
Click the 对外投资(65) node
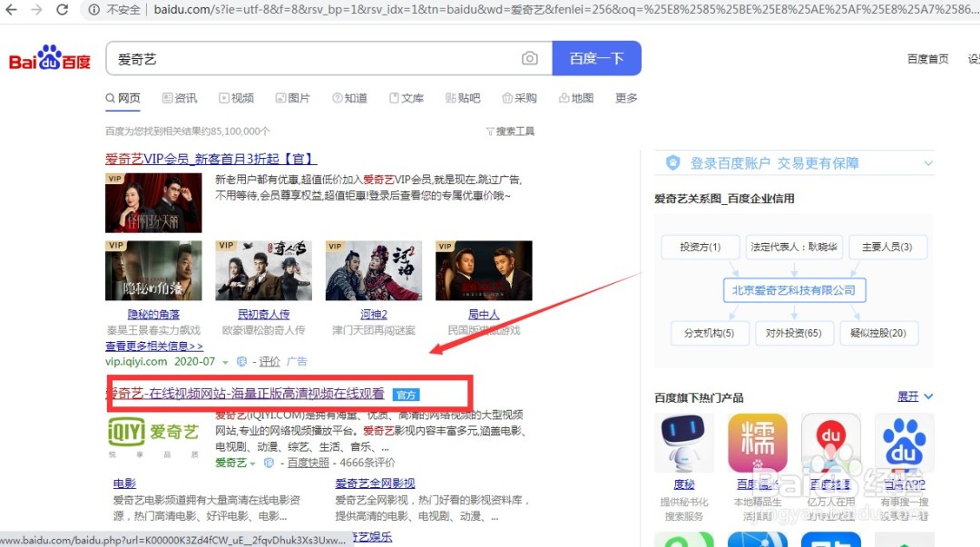point(794,333)
